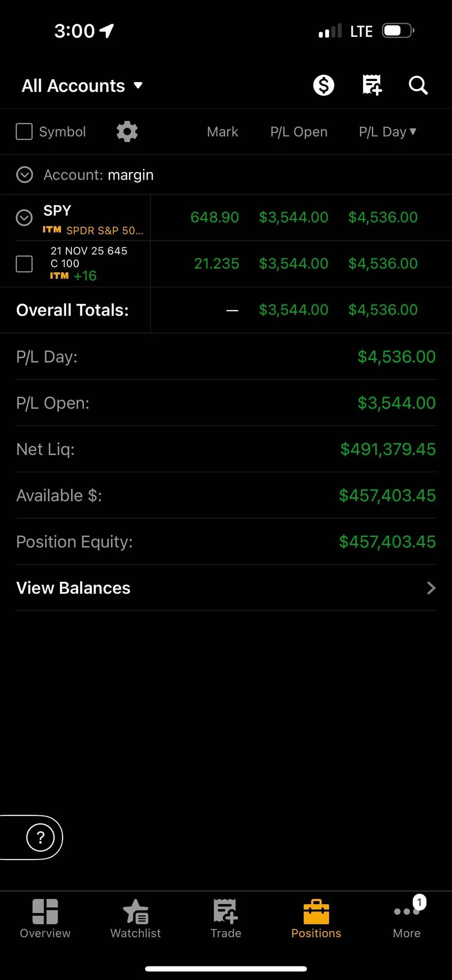Open the column settings gear
Viewport: 452px width, 980px height.
pos(127,131)
